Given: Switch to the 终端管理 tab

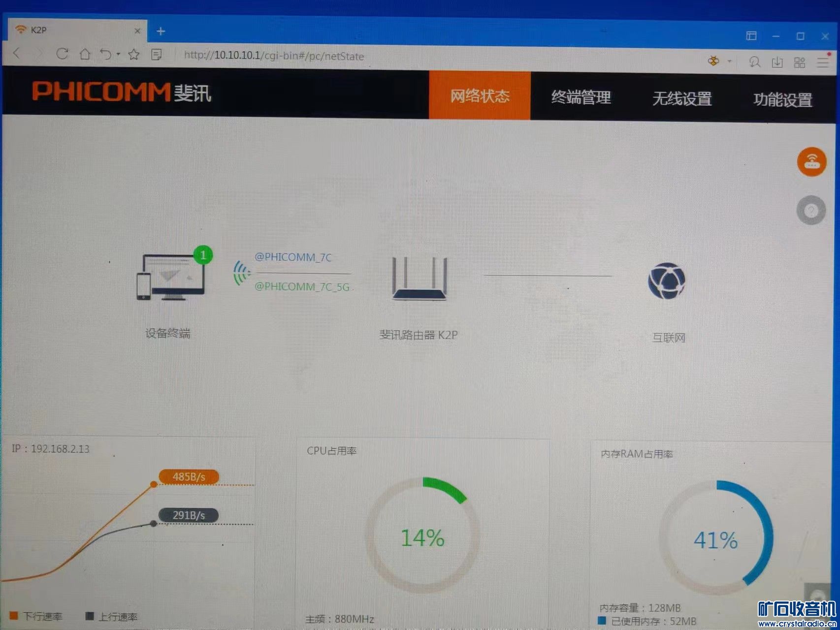Looking at the screenshot, I should [582, 97].
